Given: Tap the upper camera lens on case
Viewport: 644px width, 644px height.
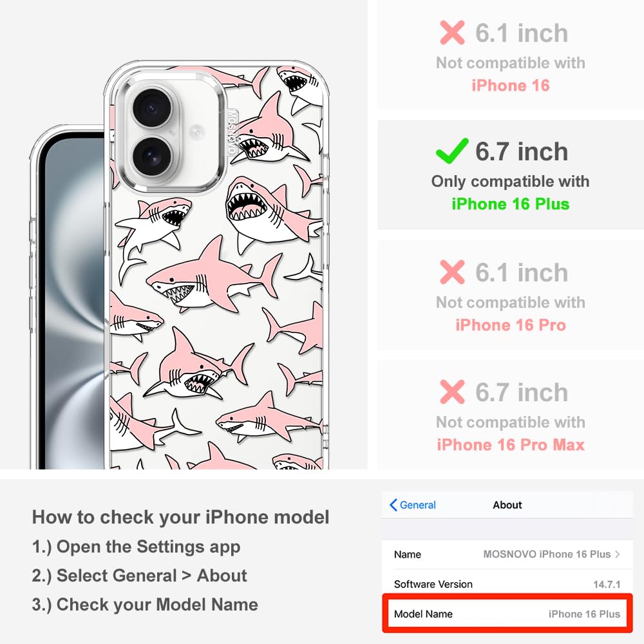Looking at the screenshot, I should (x=152, y=108).
